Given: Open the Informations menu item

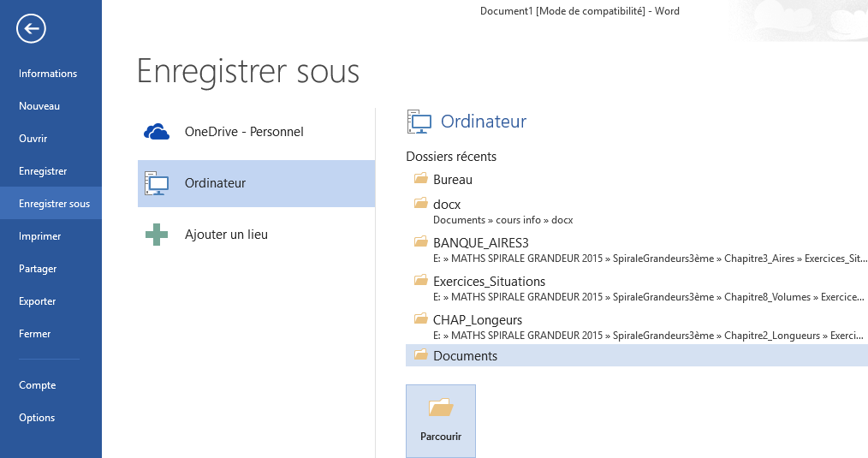Looking at the screenshot, I should pos(48,74).
